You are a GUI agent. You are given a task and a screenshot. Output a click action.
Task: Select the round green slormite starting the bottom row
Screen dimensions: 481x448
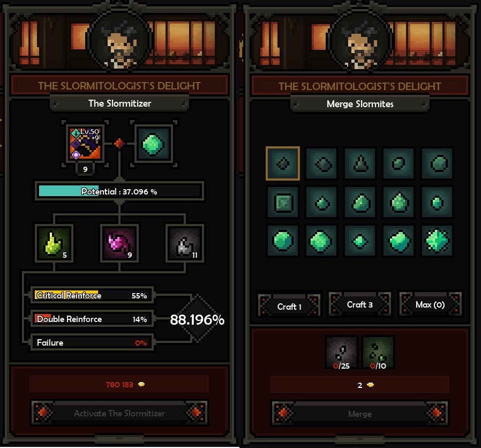(282, 241)
